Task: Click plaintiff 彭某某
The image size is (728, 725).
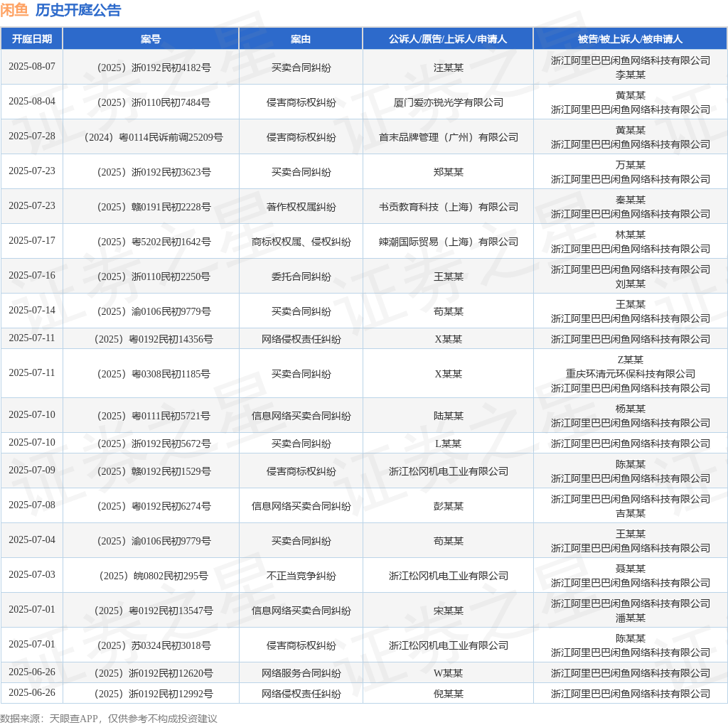Action: click(x=448, y=506)
